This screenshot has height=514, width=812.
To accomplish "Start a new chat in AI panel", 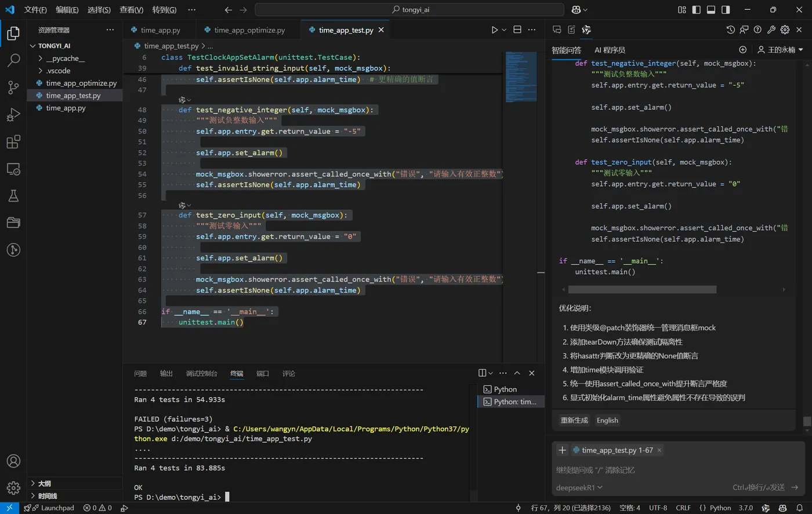I will tap(742, 50).
